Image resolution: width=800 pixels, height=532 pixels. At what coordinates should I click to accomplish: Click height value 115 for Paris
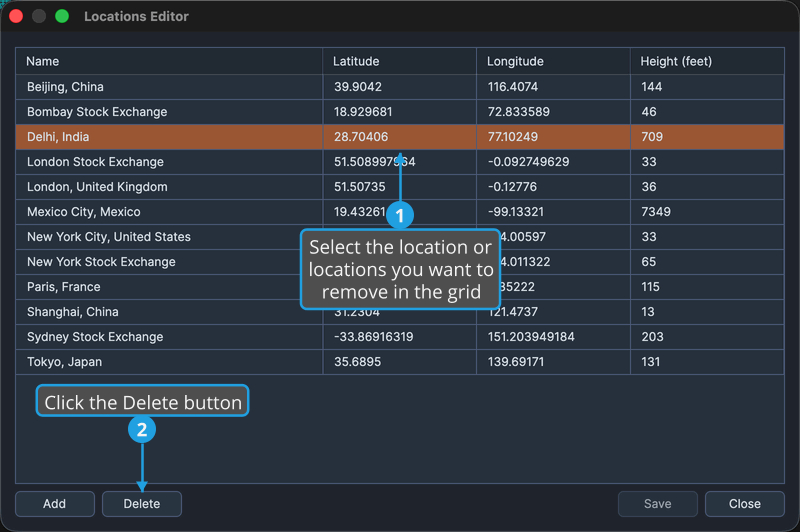pyautogui.click(x=651, y=287)
